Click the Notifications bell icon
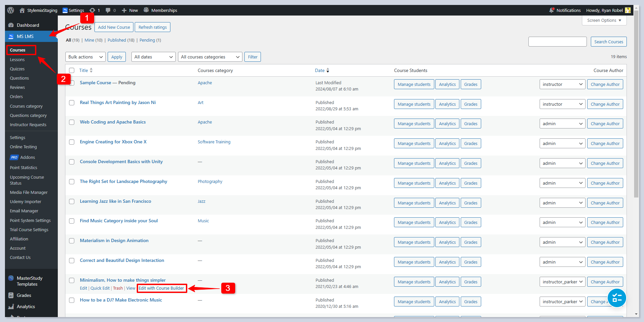This screenshot has height=322, width=644. (x=551, y=10)
